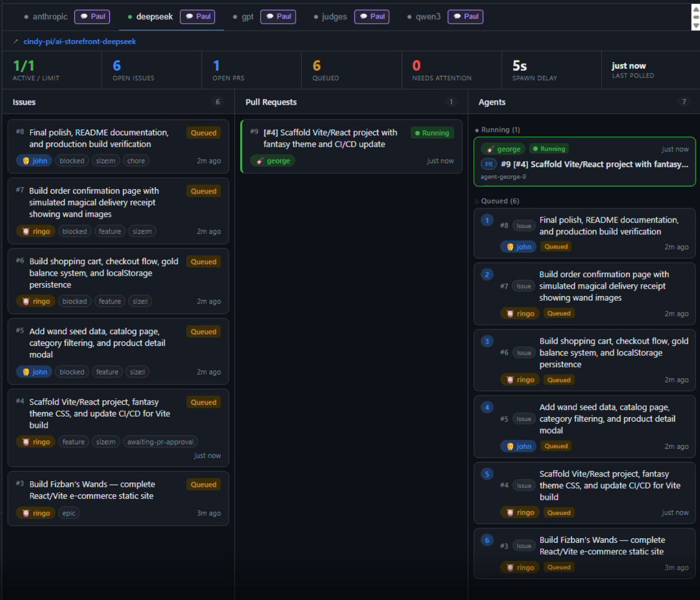Click queue position 6 number badge in Agents
Viewport: 700px width, 600px height.
pos(487,540)
